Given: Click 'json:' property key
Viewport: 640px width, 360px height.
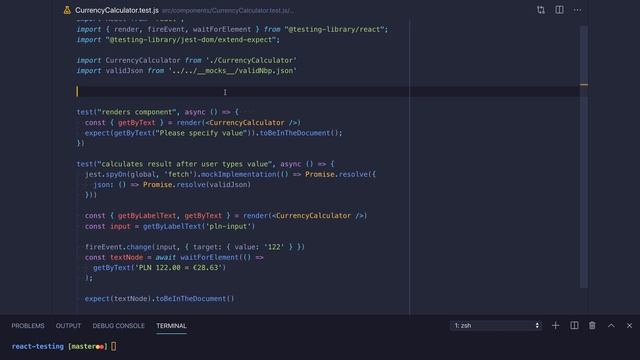Looking at the screenshot, I should 104,184.
